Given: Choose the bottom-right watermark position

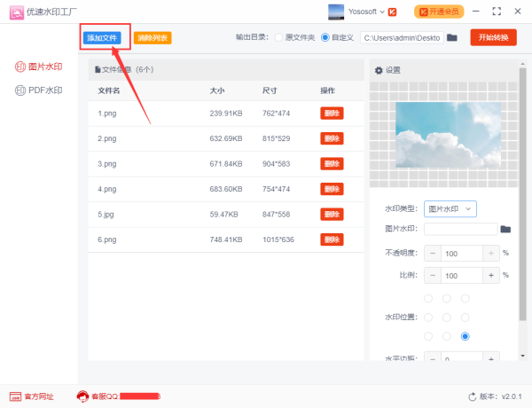Looking at the screenshot, I should (x=465, y=335).
